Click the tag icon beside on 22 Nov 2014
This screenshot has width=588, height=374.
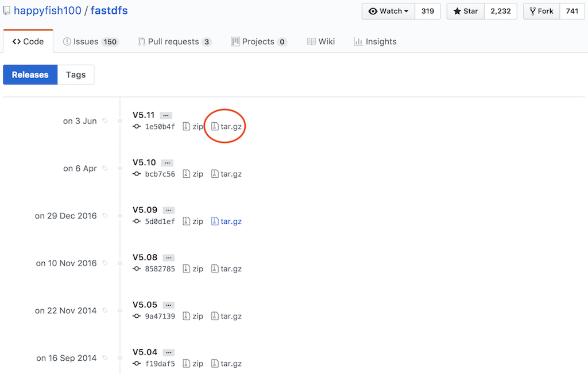(105, 310)
